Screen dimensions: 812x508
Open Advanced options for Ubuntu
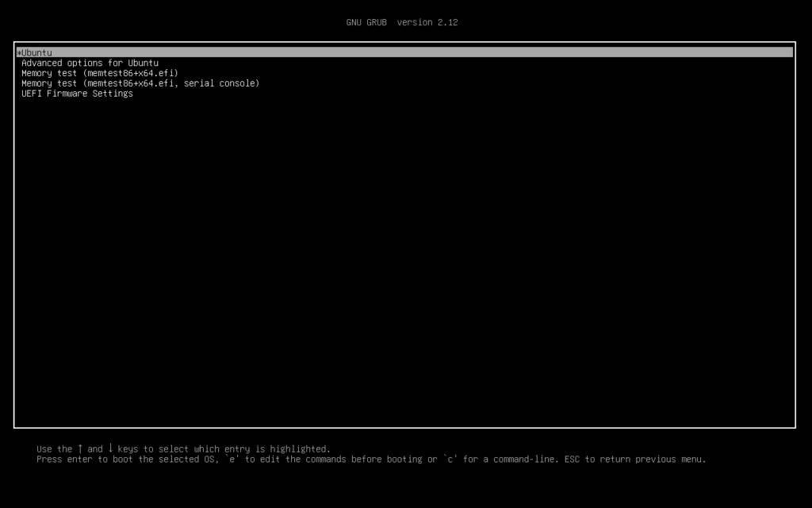click(90, 63)
